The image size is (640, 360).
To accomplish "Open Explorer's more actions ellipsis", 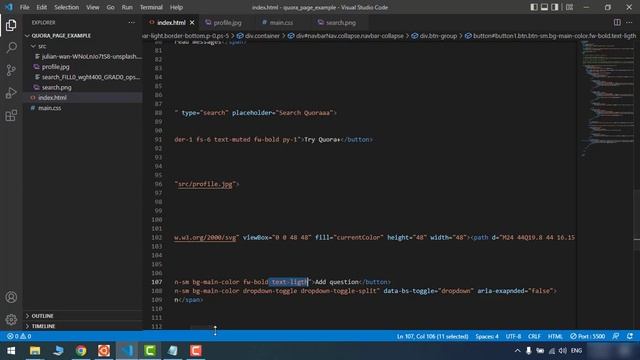I will (x=131, y=22).
